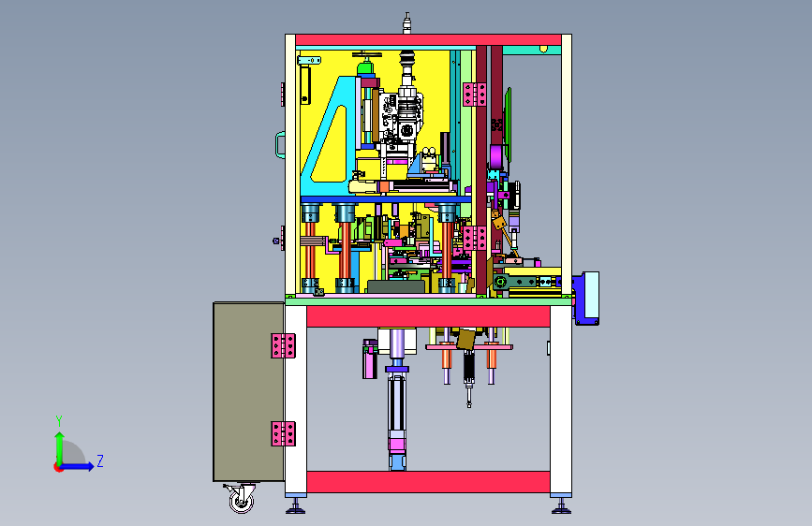The height and width of the screenshot is (526, 812).
Task: Select the blue horizontal mounting plate
Action: tap(386, 198)
